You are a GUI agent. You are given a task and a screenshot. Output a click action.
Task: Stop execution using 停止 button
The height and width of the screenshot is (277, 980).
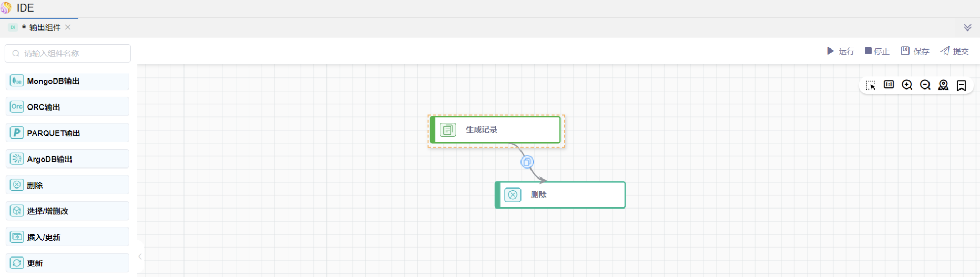click(x=877, y=51)
